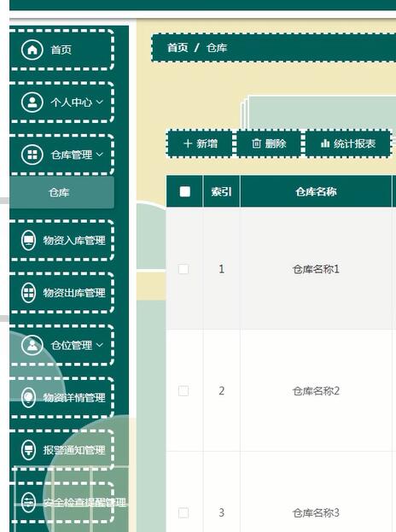Click the 仓库名称2 cell

[x=316, y=391]
